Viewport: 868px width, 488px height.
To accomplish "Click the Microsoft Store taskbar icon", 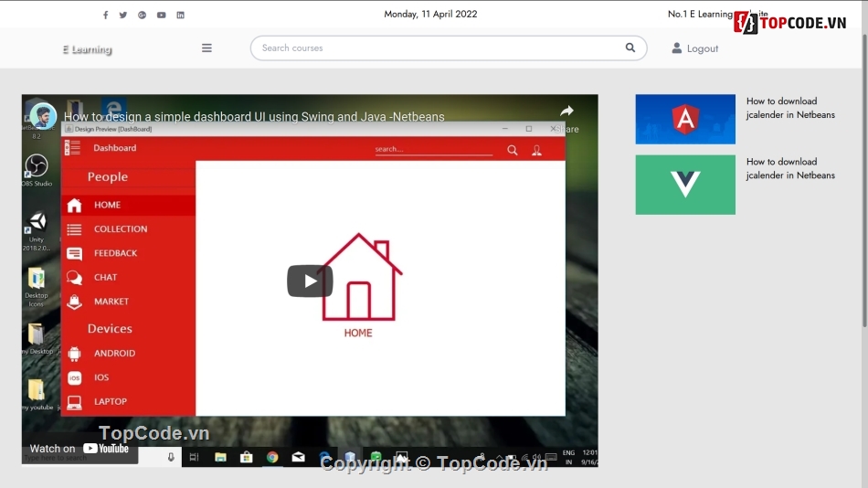I will 247,457.
